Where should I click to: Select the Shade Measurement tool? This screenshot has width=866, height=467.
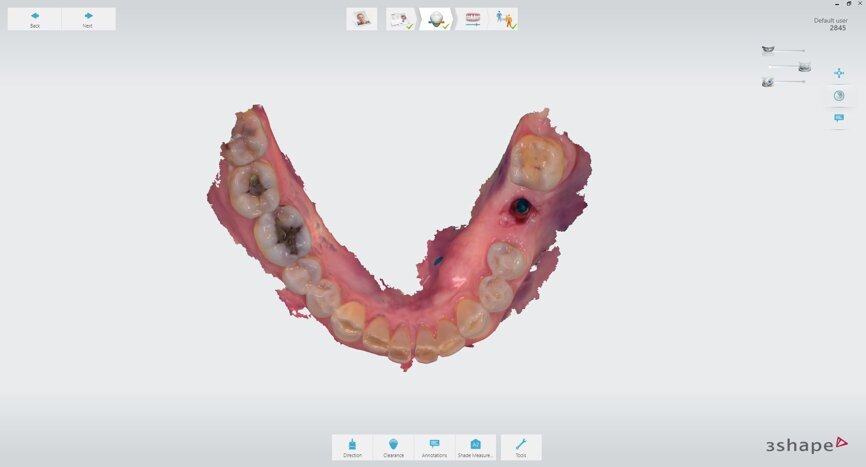point(475,447)
